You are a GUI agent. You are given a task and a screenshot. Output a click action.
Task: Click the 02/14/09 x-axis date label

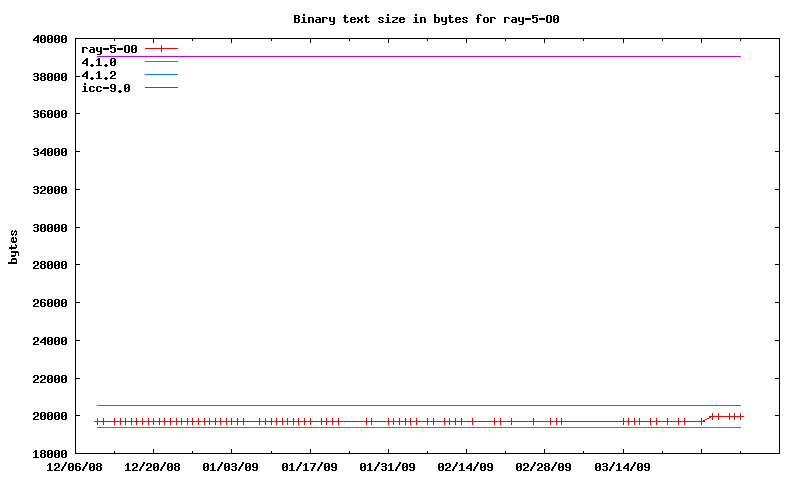click(x=465, y=467)
